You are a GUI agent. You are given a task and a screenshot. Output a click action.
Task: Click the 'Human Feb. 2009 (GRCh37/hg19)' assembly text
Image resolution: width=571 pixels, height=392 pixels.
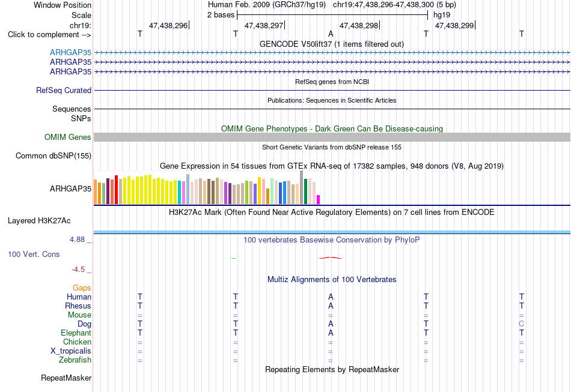266,5
